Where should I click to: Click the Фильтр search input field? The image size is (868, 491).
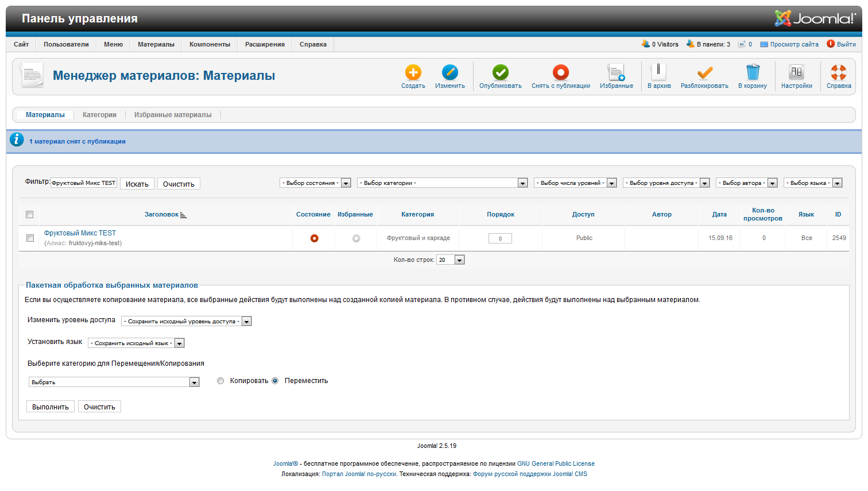tap(84, 183)
